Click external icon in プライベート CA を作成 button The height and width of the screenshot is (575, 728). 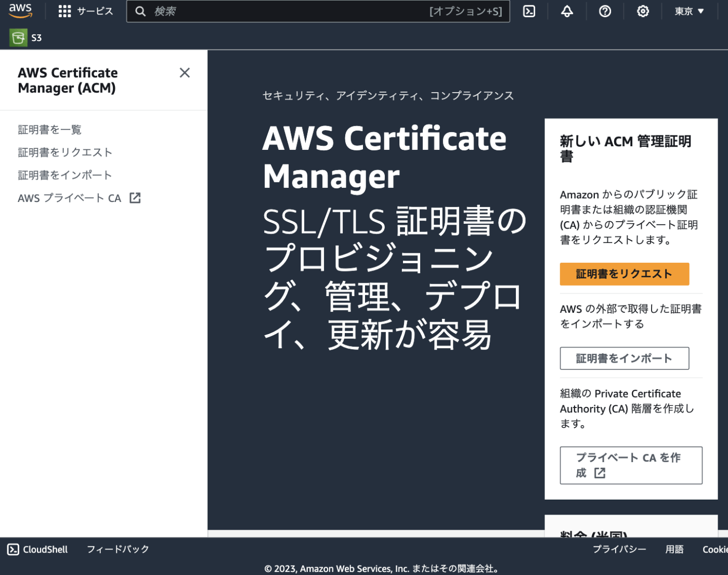[x=600, y=473]
